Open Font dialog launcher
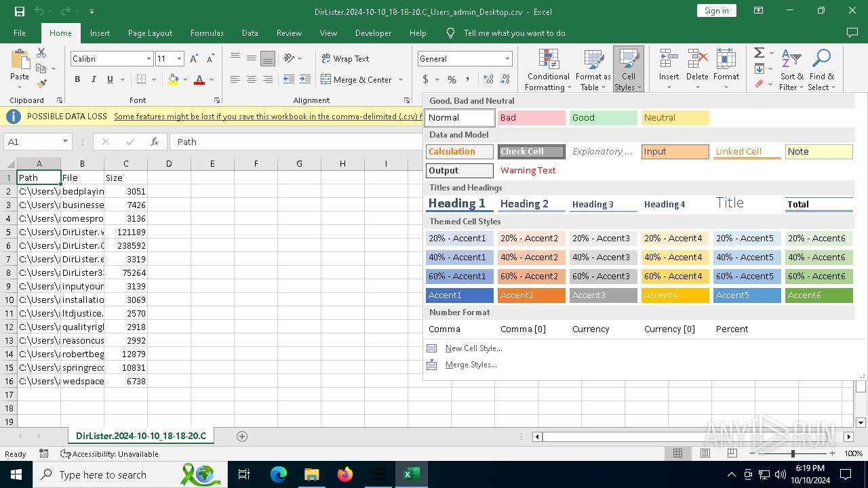The width and height of the screenshot is (868, 488). 218,100
